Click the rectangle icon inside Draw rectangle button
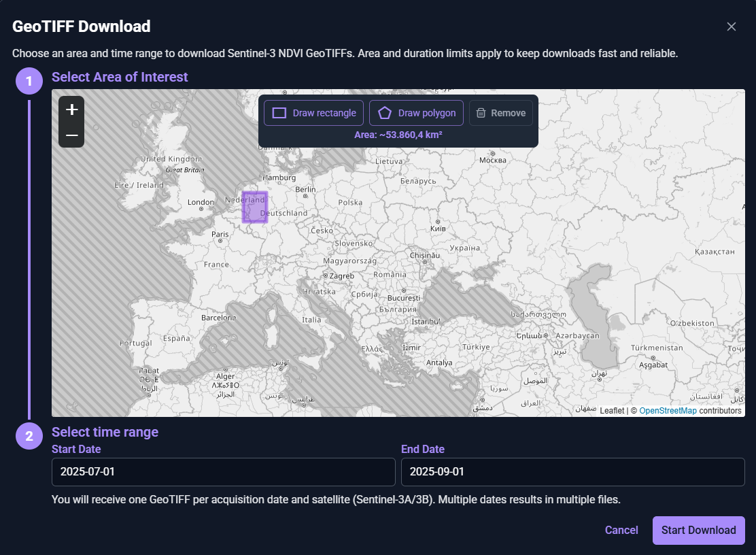Viewport: 756px width, 555px height. (280, 112)
